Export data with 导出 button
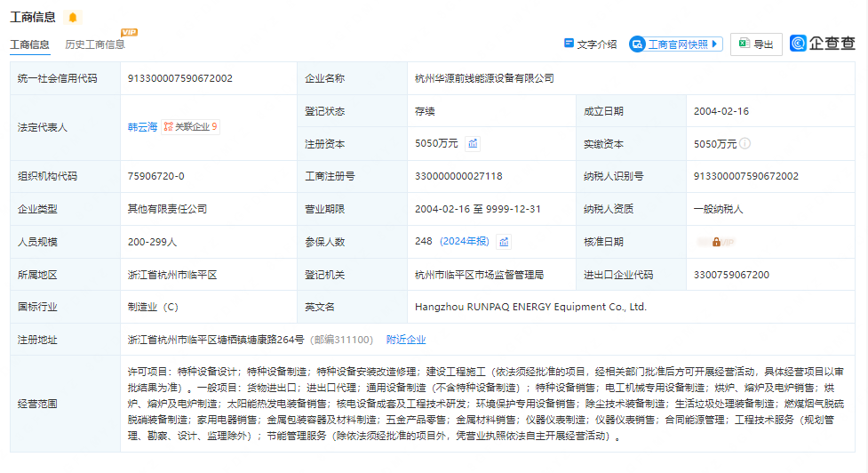 (x=756, y=44)
